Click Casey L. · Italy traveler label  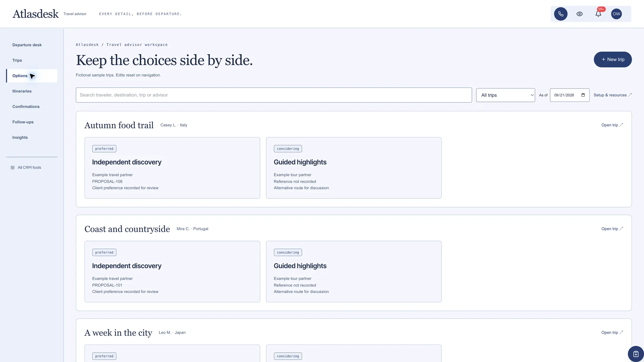pyautogui.click(x=174, y=125)
